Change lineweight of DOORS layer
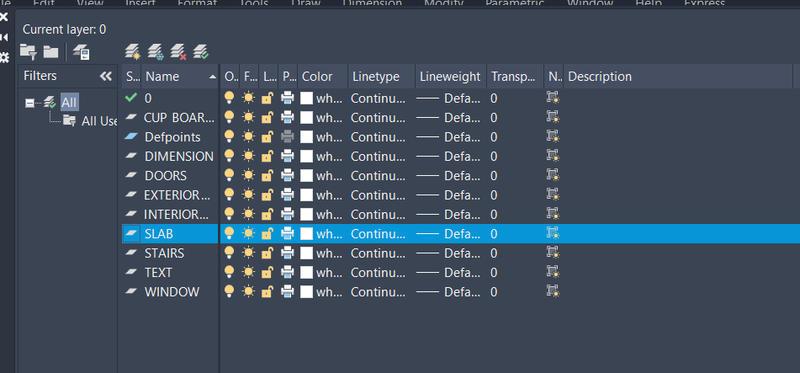This screenshot has height=373, width=800. (x=449, y=176)
